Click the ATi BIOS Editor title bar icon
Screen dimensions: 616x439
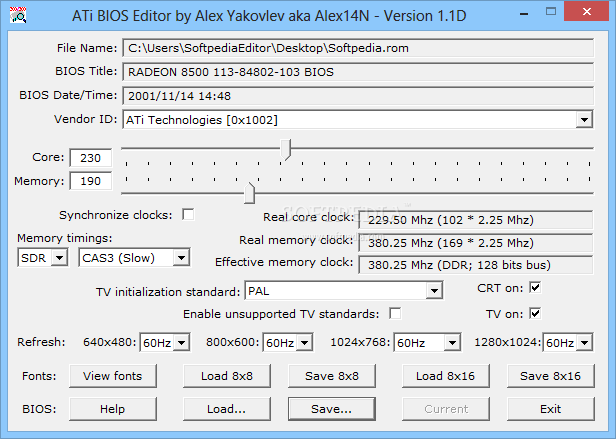click(x=18, y=15)
